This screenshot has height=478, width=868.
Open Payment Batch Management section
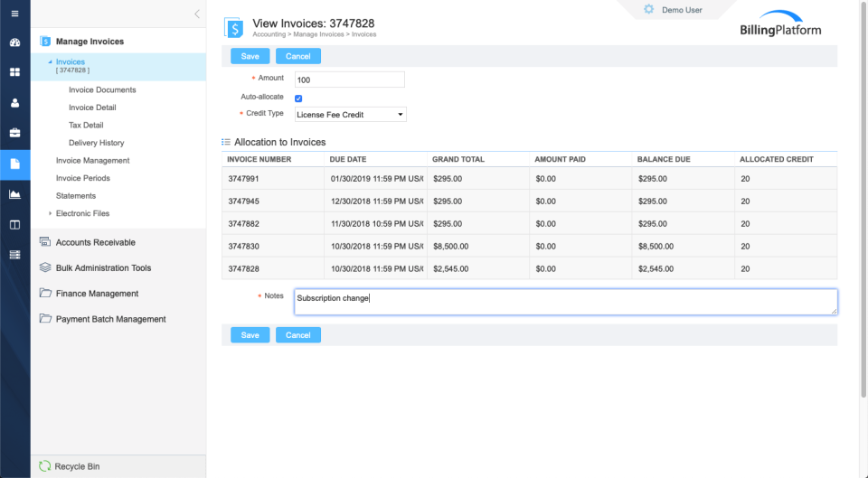point(110,319)
